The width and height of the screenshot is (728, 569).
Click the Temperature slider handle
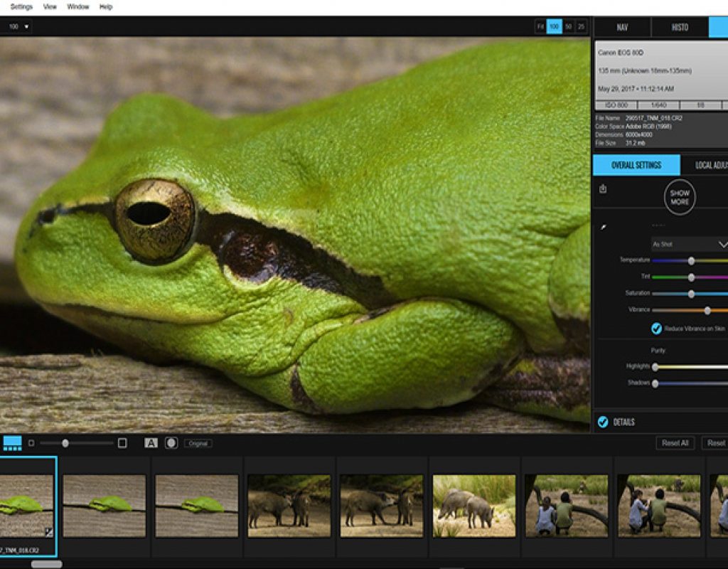pos(691,261)
